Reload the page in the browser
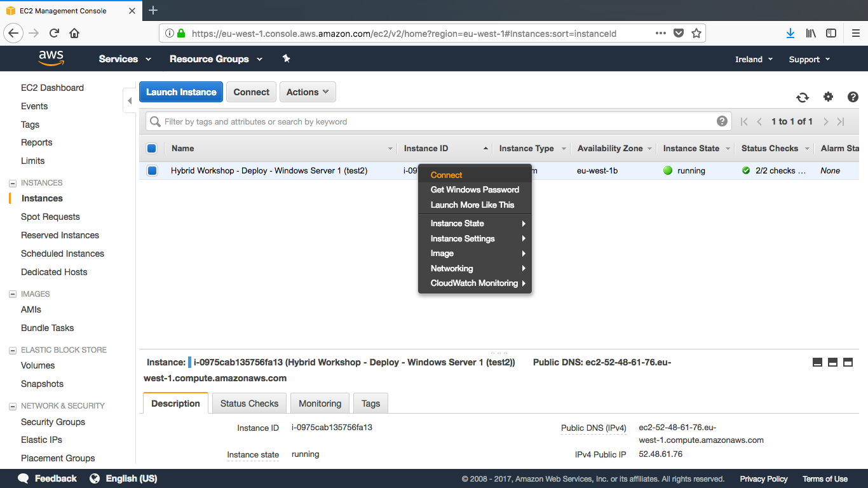868x488 pixels. pyautogui.click(x=55, y=33)
